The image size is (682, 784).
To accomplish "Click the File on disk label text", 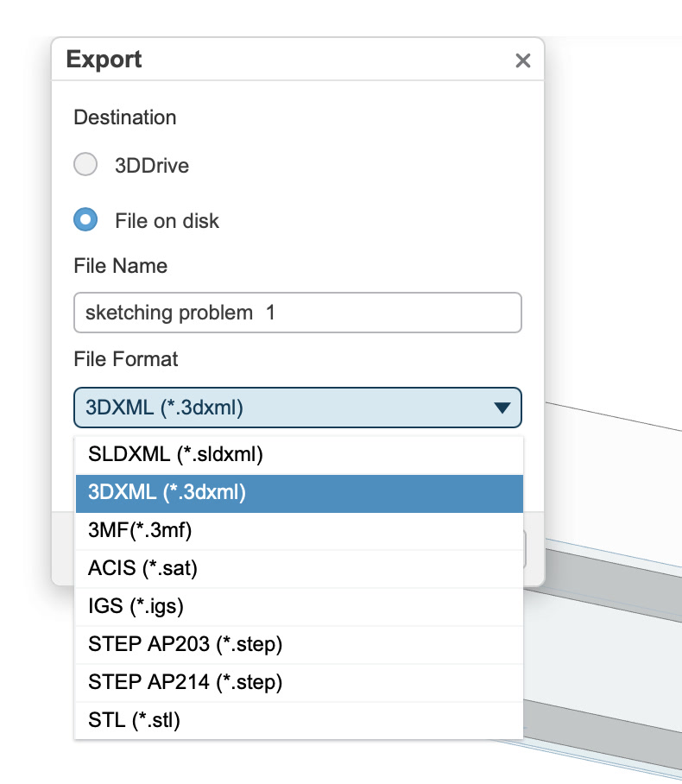I will click(x=167, y=221).
